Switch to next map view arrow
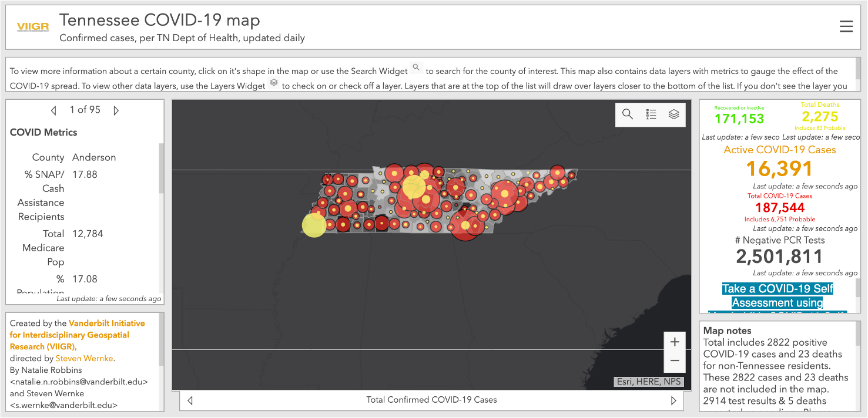Viewport: 868px width, 418px height. [x=673, y=400]
